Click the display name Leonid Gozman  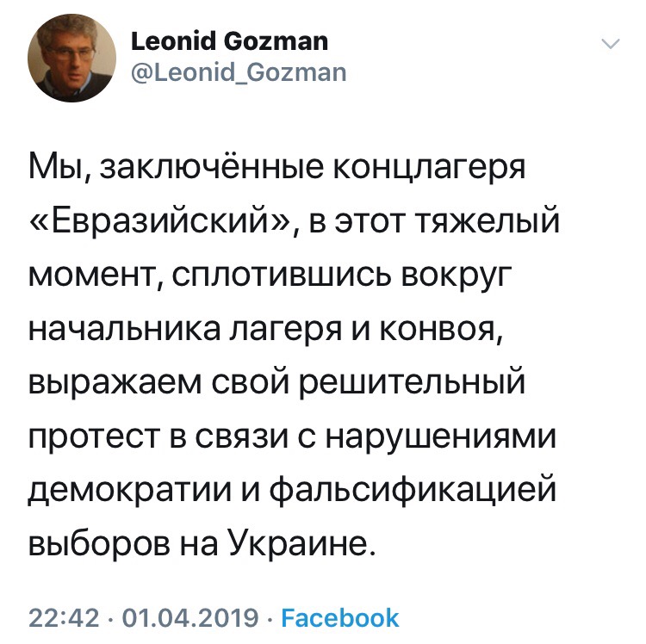[x=228, y=41]
